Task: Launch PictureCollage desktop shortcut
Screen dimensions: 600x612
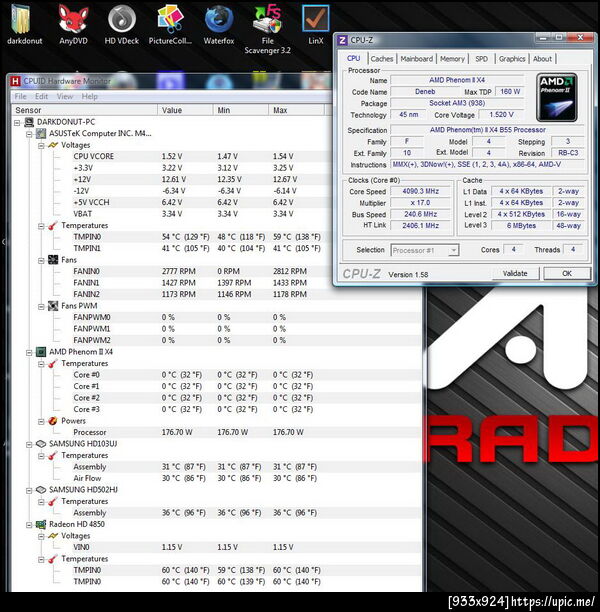Action: [x=170, y=24]
